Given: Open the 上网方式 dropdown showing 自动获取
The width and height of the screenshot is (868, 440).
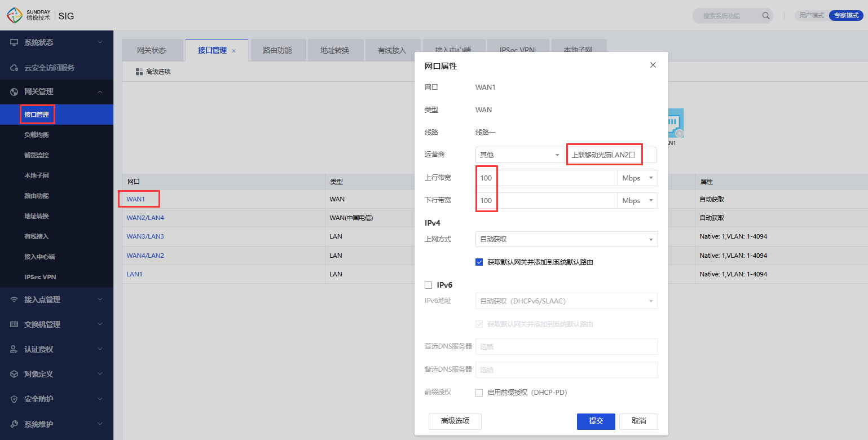Looking at the screenshot, I should click(x=567, y=239).
